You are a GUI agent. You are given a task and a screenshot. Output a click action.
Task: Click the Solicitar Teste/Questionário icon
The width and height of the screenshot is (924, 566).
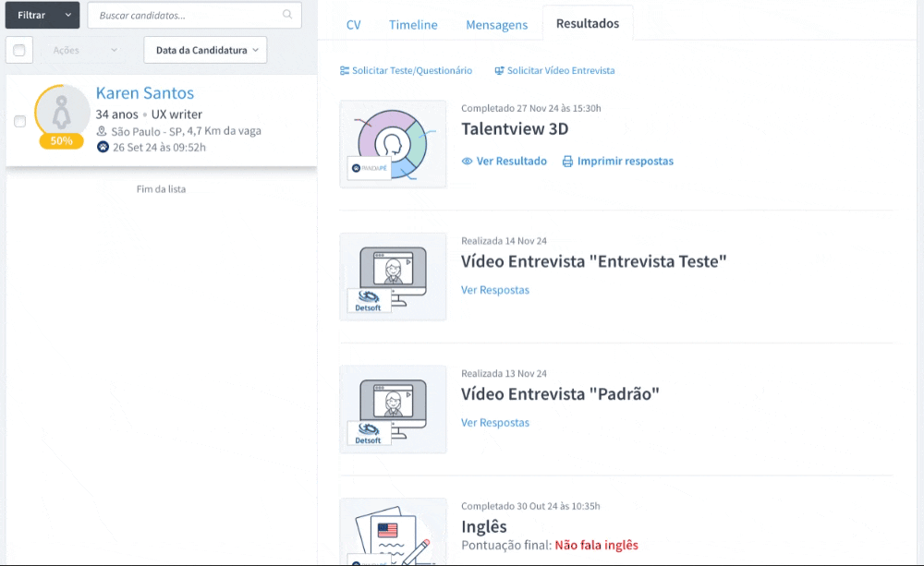(x=345, y=71)
